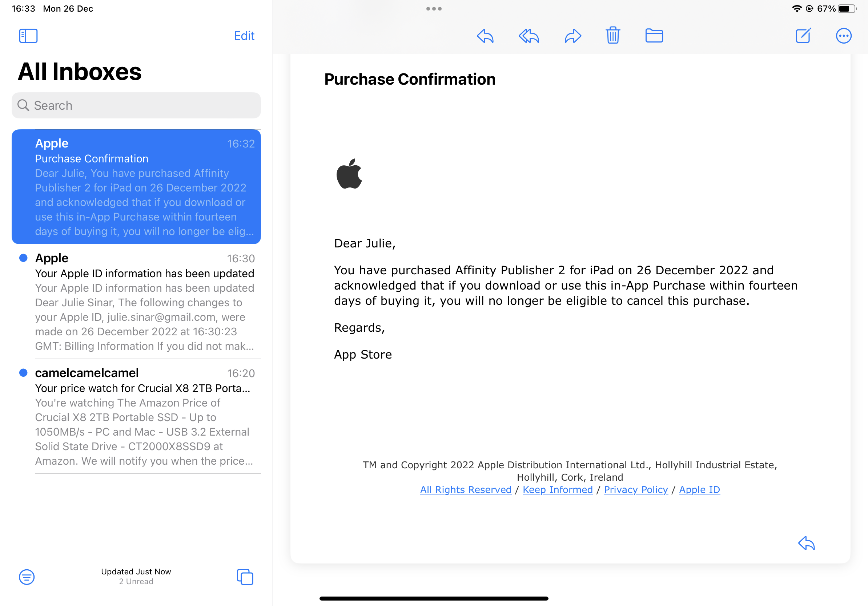This screenshot has height=606, width=868.
Task: Click the Search mail field
Action: tap(136, 105)
